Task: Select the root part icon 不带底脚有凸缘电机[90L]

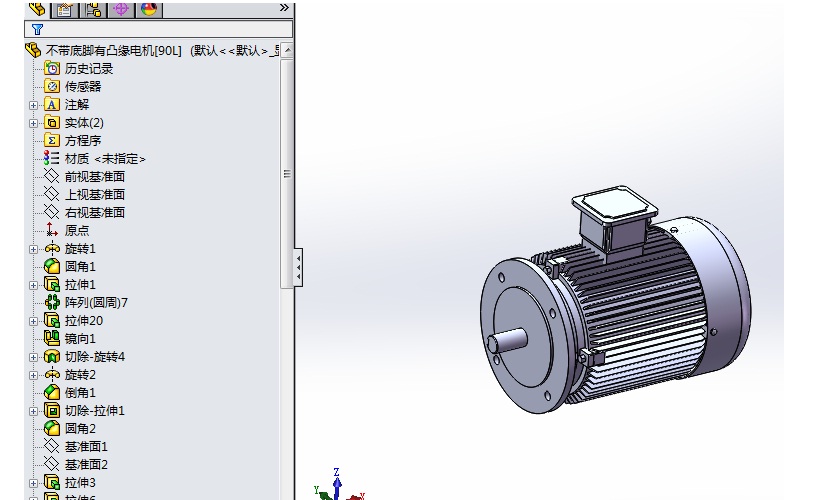Action: tap(33, 50)
